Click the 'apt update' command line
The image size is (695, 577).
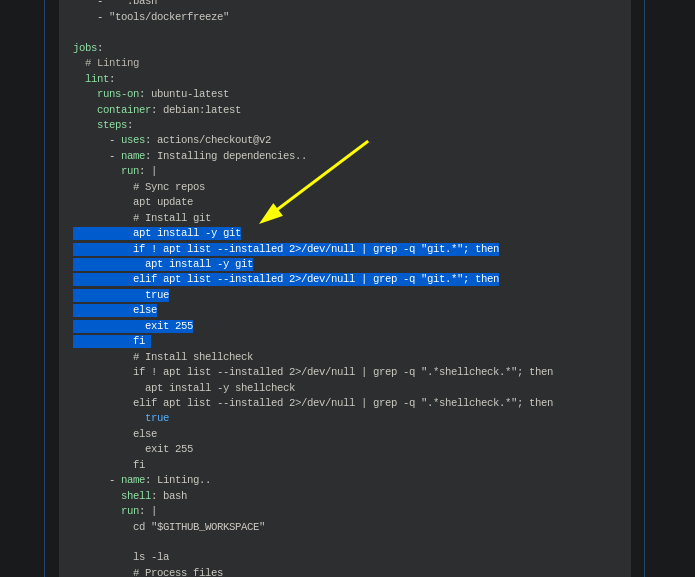pos(163,202)
